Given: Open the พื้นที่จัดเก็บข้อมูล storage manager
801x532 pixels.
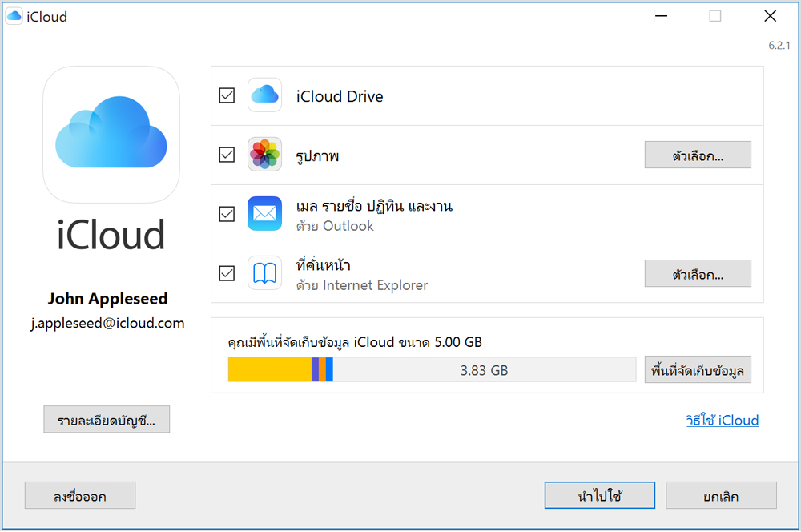Looking at the screenshot, I should (x=698, y=369).
